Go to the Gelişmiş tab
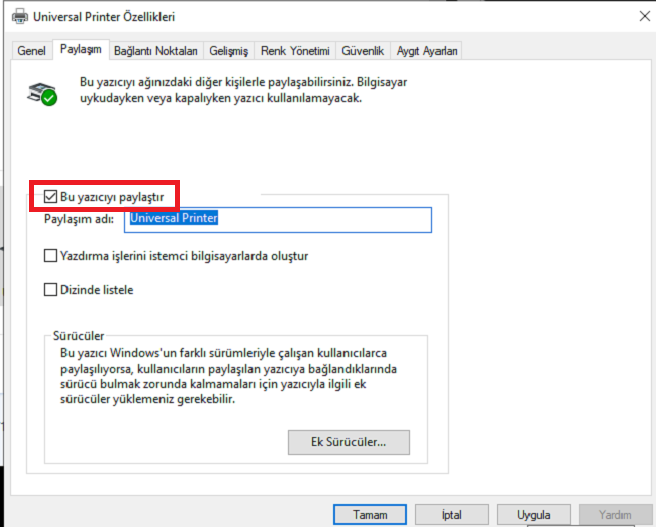The width and height of the screenshot is (656, 527). [228, 51]
